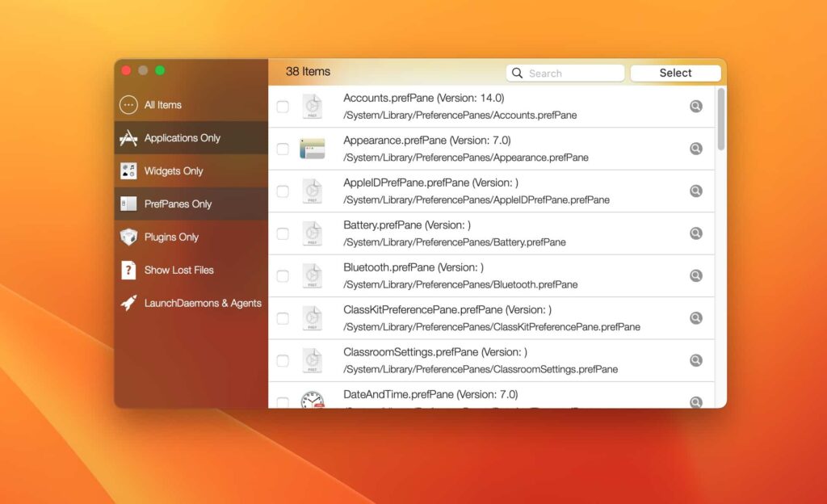Click the All Items ellipsis icon
827x504 pixels.
tap(128, 104)
